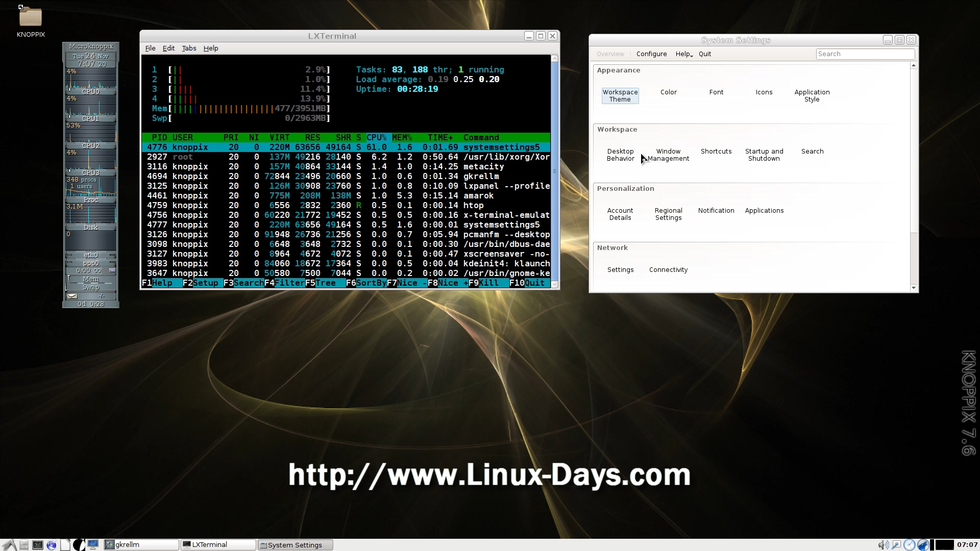The height and width of the screenshot is (551, 980).
Task: Click the Amarok wolf tray icon
Action: (x=923, y=545)
